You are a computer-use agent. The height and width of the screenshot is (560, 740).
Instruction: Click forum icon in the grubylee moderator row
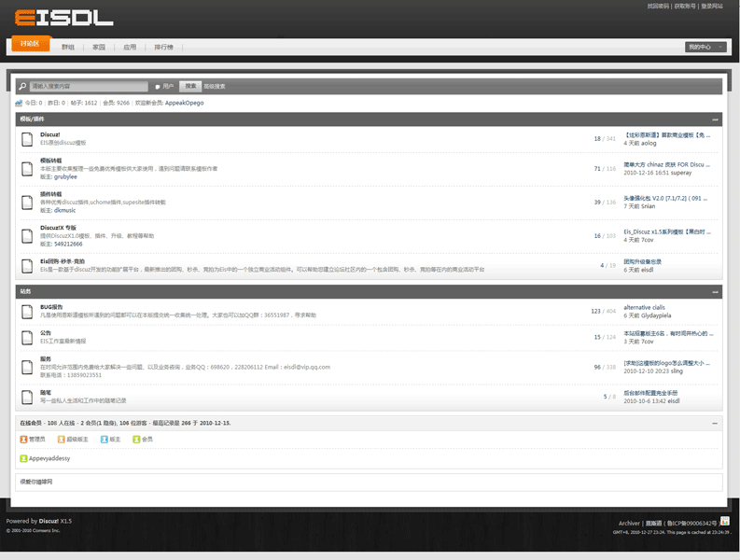(27, 169)
